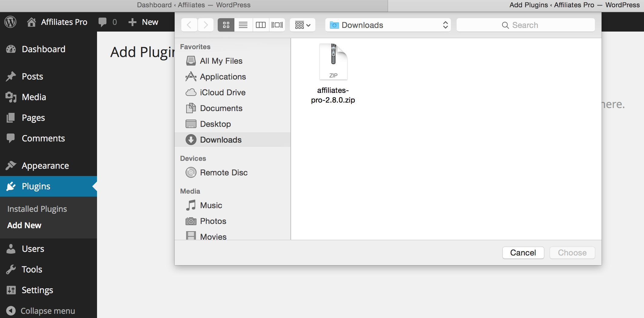Switch to column view
The width and height of the screenshot is (644, 318).
point(260,25)
